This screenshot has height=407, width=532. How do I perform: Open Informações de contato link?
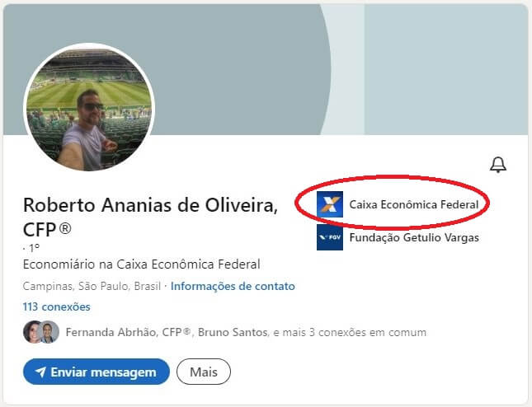(x=233, y=287)
